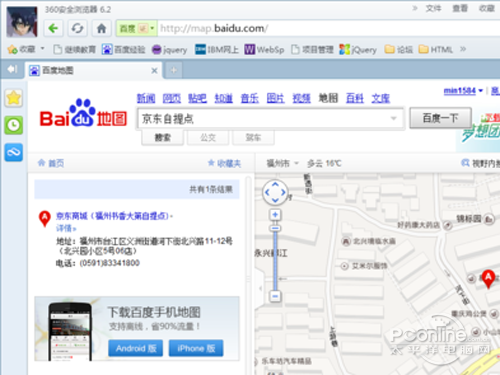The image size is (500, 375).
Task: Open the 百科 navigation link
Action: pyautogui.click(x=355, y=98)
